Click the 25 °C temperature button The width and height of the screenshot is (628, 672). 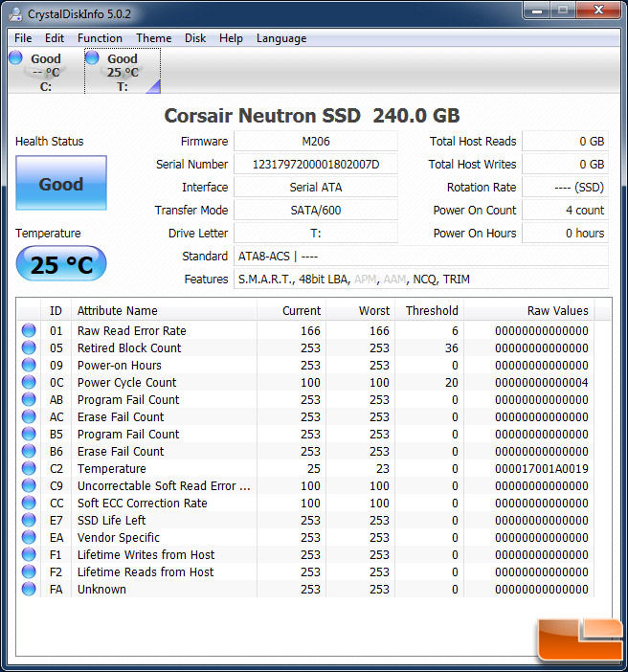point(61,263)
